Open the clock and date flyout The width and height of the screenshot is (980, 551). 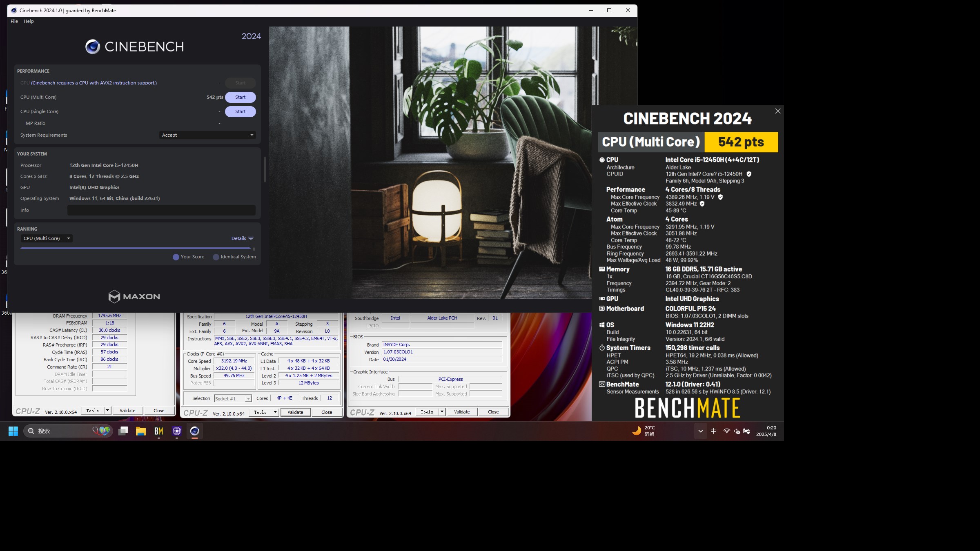pos(766,431)
